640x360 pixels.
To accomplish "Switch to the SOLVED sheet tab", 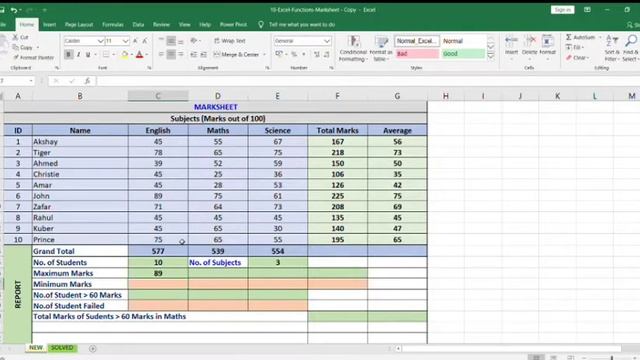I will [62, 348].
